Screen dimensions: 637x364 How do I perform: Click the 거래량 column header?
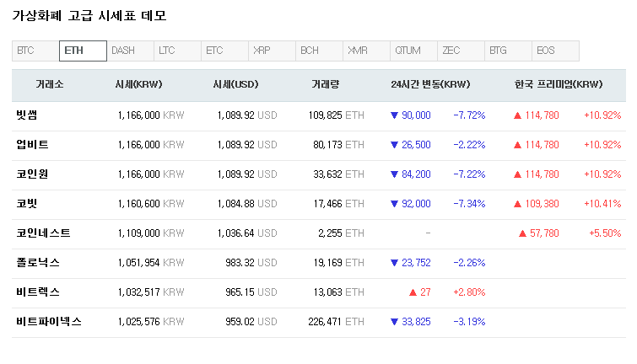(x=325, y=85)
